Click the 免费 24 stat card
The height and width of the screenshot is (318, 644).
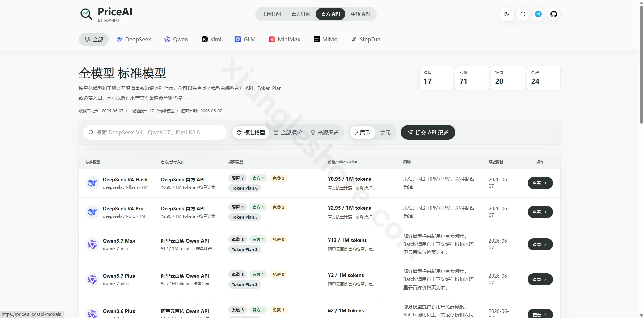coord(544,78)
